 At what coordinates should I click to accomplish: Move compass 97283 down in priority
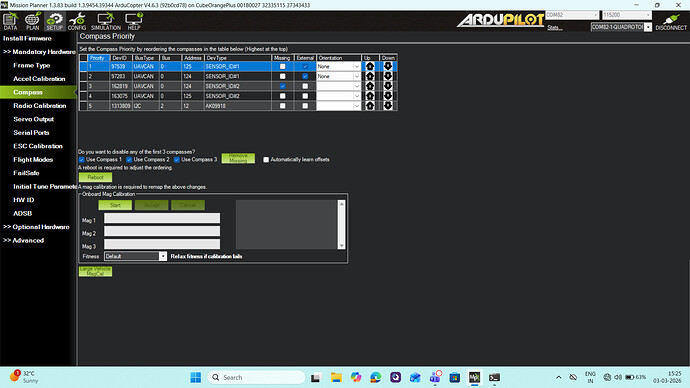388,76
